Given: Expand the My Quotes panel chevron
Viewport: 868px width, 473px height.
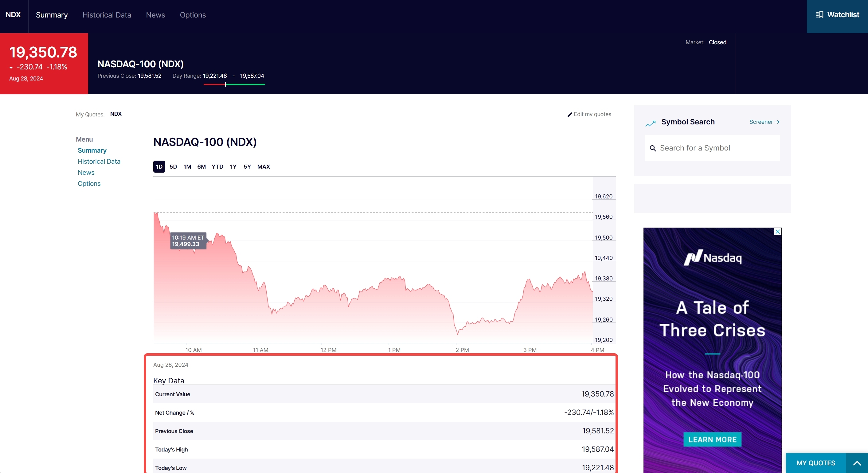Looking at the screenshot, I should pyautogui.click(x=857, y=463).
